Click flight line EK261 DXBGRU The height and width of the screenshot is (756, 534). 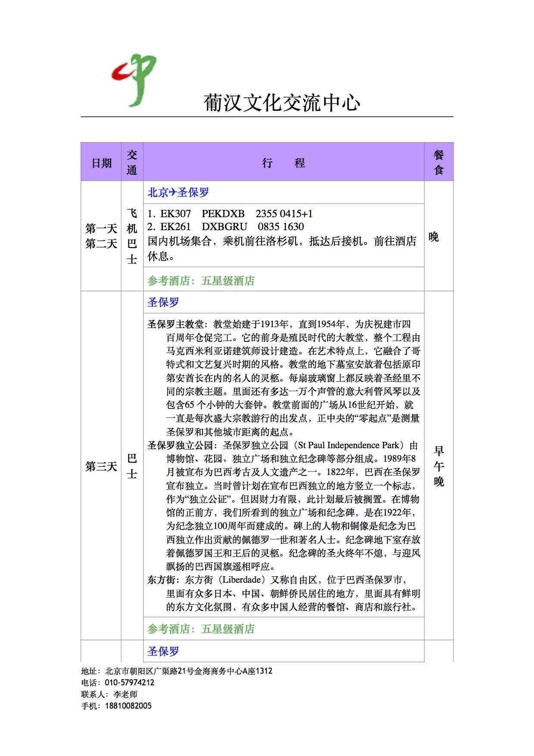pyautogui.click(x=226, y=227)
